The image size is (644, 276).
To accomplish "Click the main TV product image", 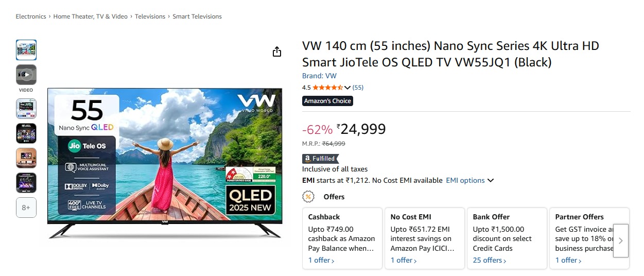I will point(164,163).
